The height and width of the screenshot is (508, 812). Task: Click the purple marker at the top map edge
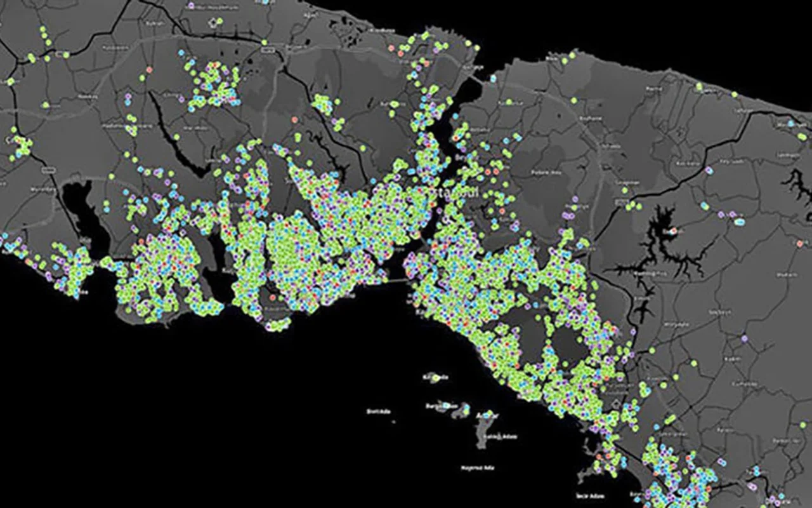point(192,6)
